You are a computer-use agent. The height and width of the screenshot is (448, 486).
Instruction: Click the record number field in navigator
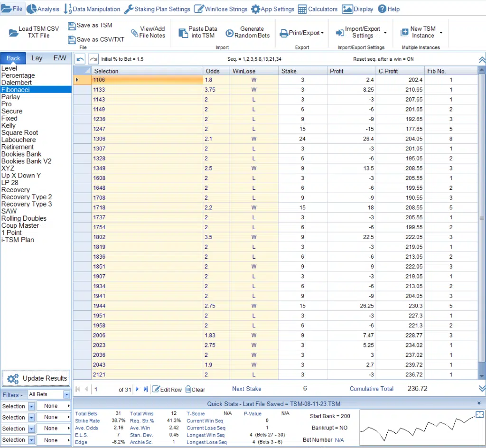[x=104, y=390]
